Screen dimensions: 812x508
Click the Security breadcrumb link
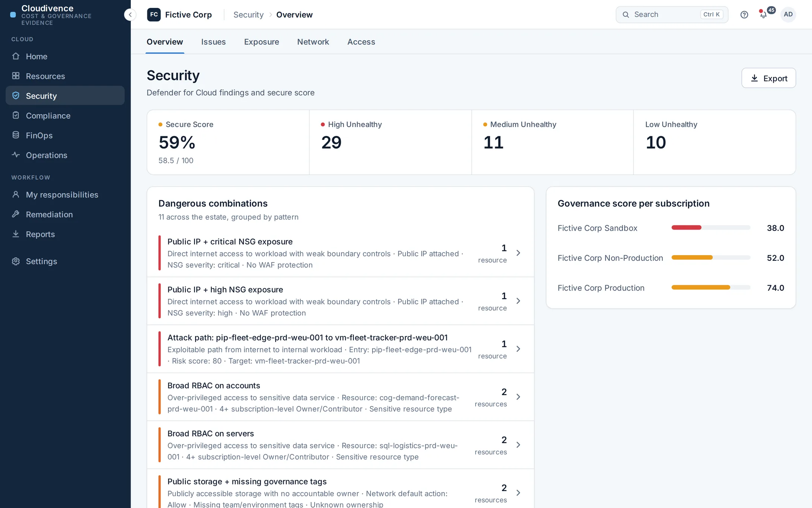pyautogui.click(x=248, y=15)
